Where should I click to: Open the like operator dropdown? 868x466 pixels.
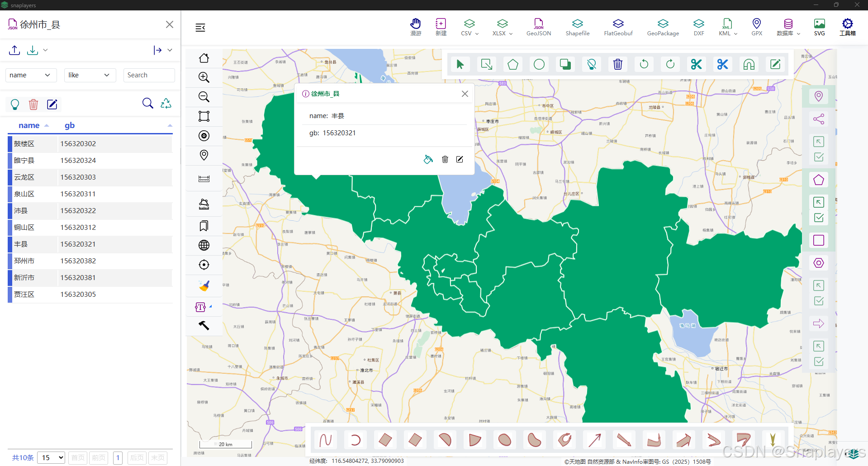click(90, 75)
